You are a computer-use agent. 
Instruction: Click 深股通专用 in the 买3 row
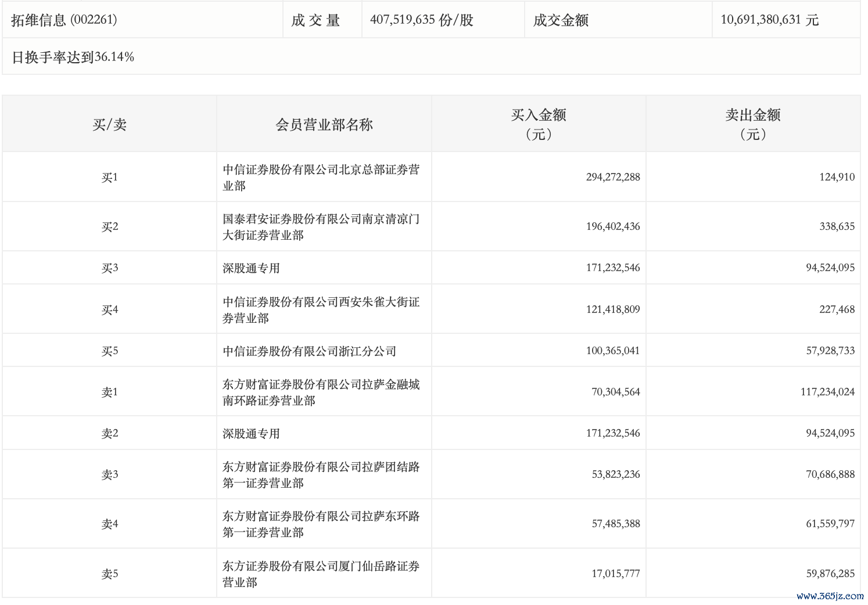point(252,268)
